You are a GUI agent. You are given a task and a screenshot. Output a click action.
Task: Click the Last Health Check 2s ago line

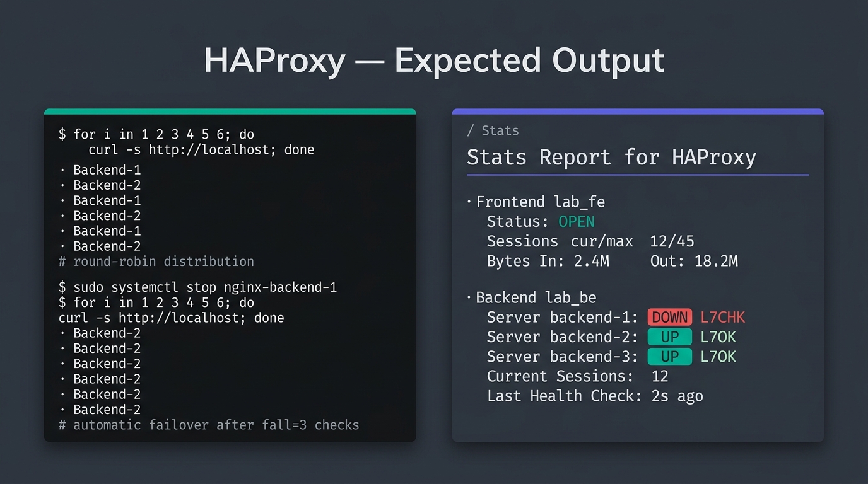(595, 396)
